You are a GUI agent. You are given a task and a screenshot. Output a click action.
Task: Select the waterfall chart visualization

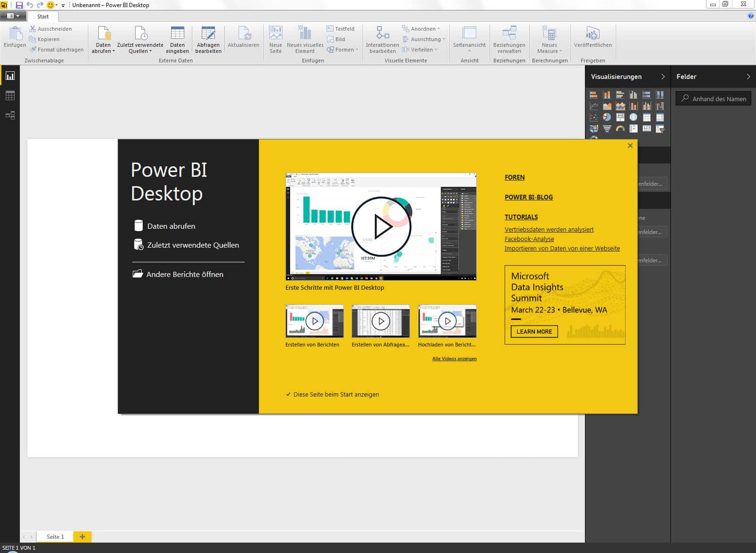pos(660,106)
